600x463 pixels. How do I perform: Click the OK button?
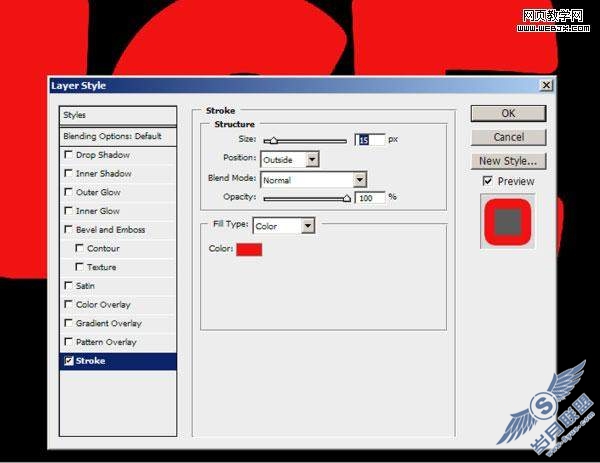508,114
